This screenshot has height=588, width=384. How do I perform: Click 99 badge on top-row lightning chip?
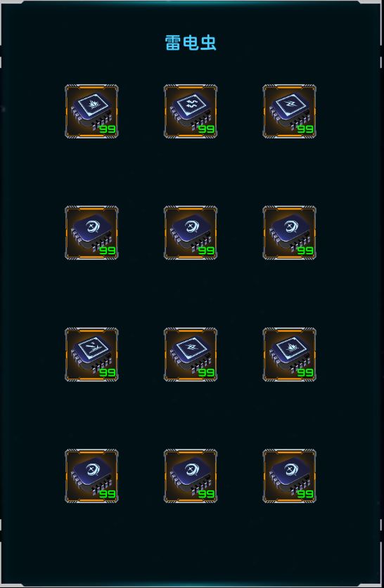click(305, 129)
